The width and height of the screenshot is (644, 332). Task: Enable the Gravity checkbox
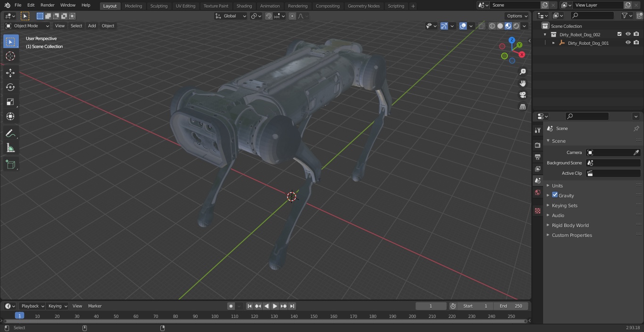[x=555, y=195]
